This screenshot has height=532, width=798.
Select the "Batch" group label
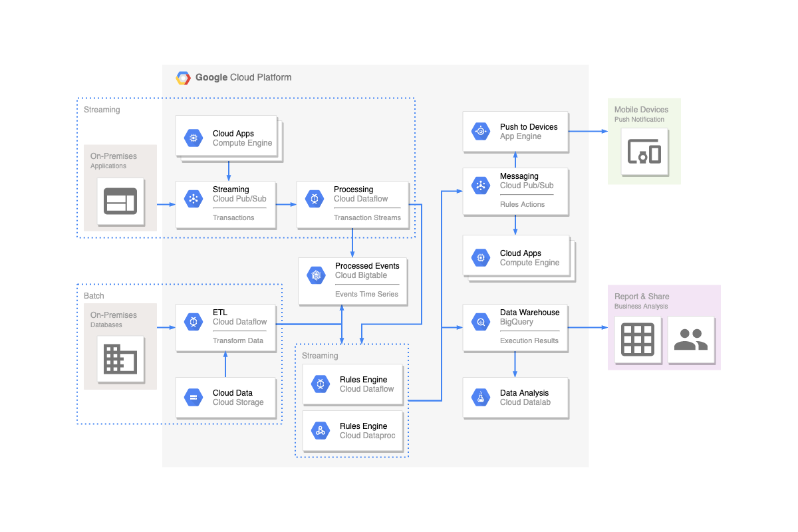[94, 296]
